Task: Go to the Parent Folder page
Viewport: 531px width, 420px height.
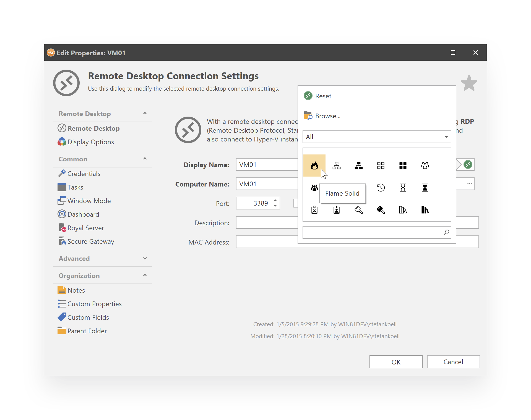Action: pyautogui.click(x=82, y=331)
